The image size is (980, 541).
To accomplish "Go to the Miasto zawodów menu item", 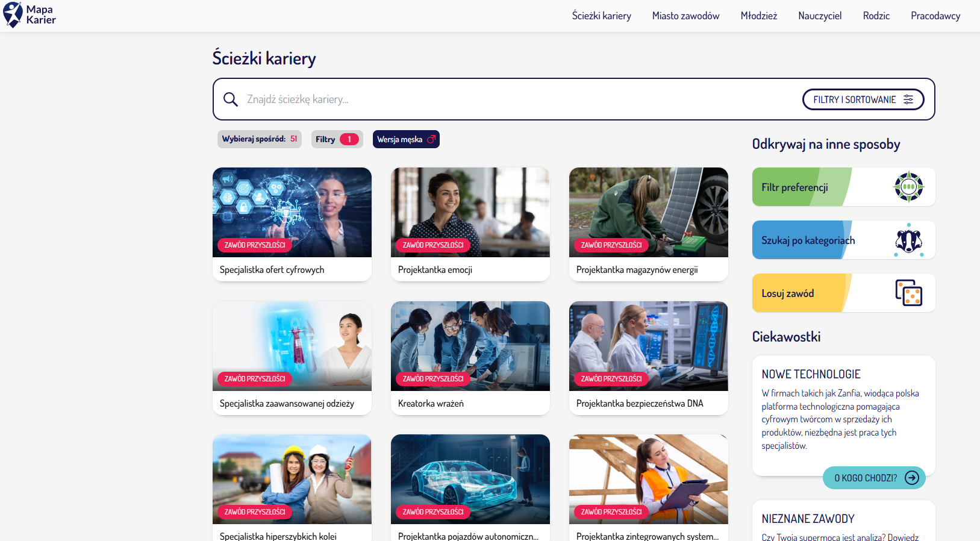I will click(685, 16).
